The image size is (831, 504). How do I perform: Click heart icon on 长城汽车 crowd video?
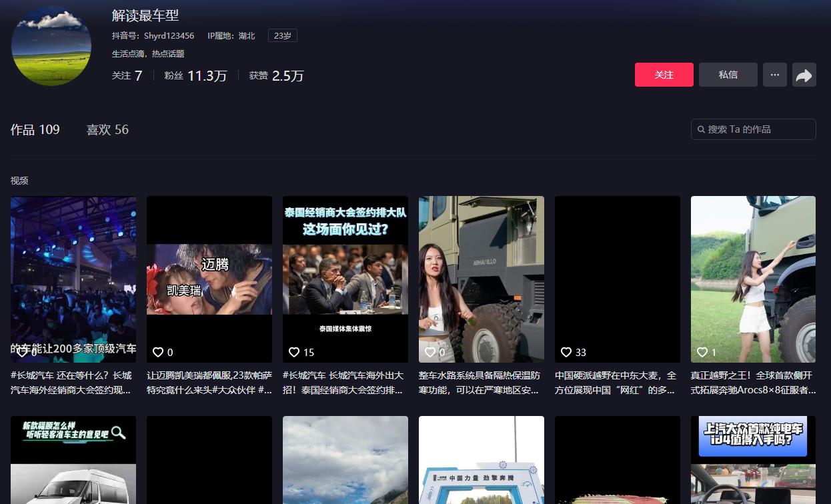click(x=22, y=352)
